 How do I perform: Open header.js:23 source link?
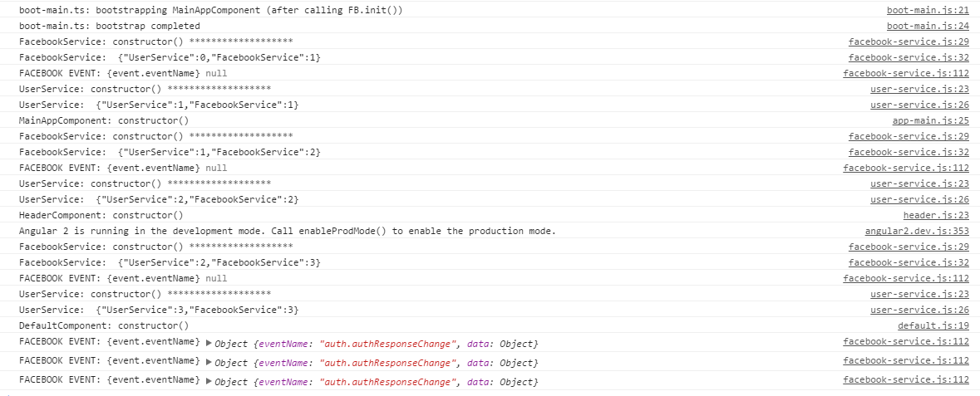(x=936, y=216)
